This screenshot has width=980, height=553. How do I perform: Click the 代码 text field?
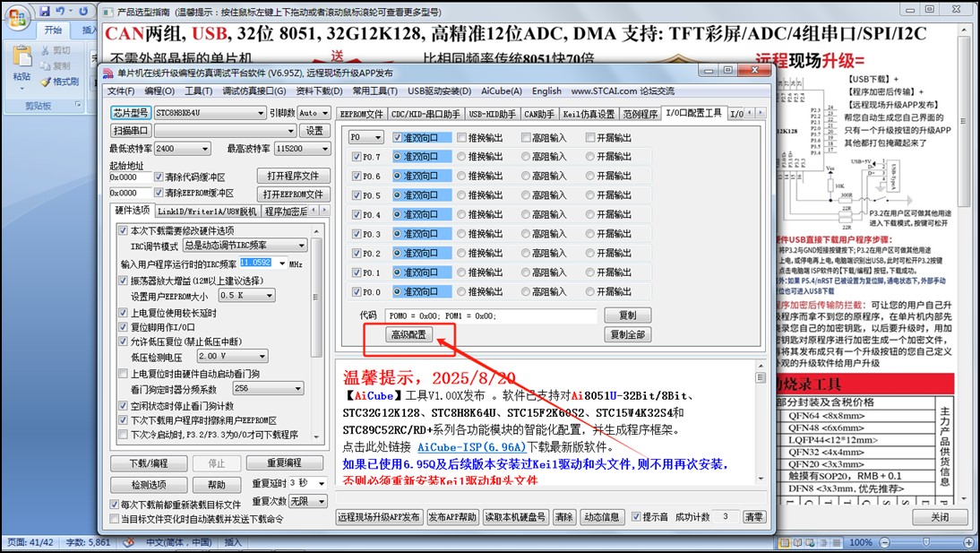[490, 315]
